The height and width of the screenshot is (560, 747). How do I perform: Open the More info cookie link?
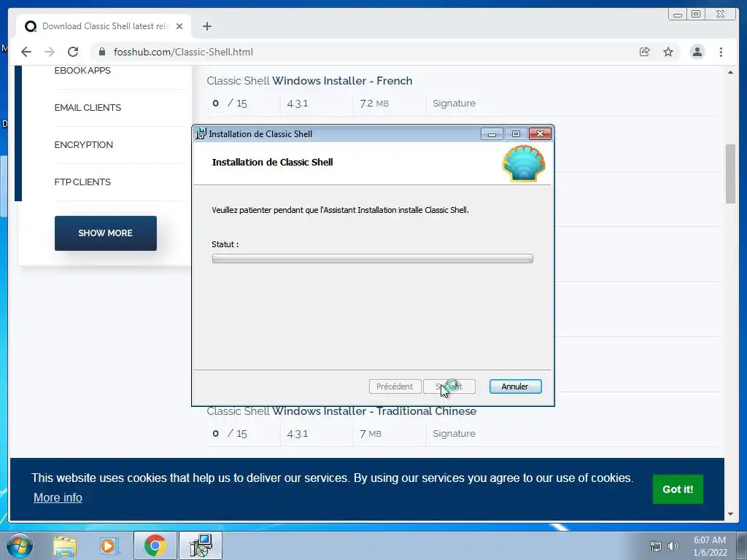click(x=58, y=497)
